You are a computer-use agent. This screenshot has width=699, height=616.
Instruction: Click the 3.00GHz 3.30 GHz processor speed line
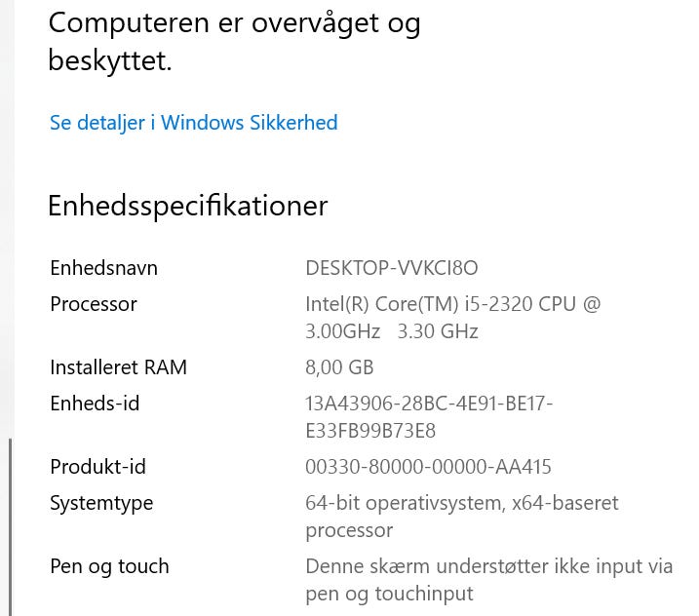click(x=391, y=330)
